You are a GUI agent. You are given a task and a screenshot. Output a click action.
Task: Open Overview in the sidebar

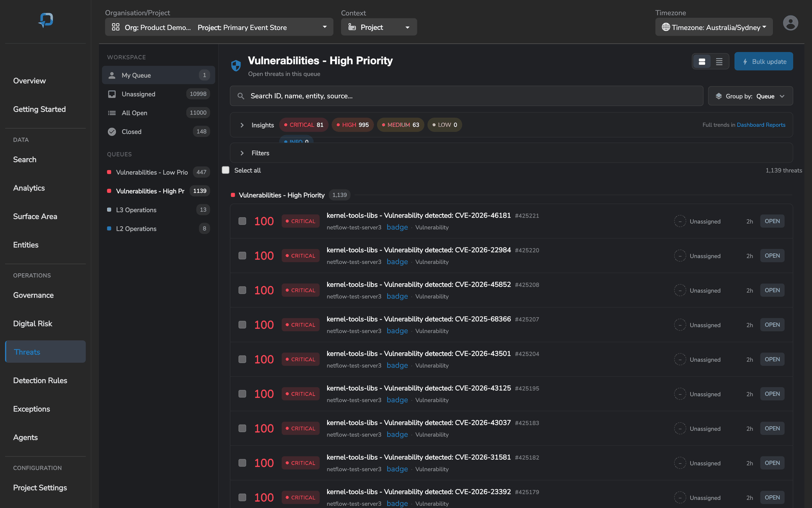coord(29,81)
